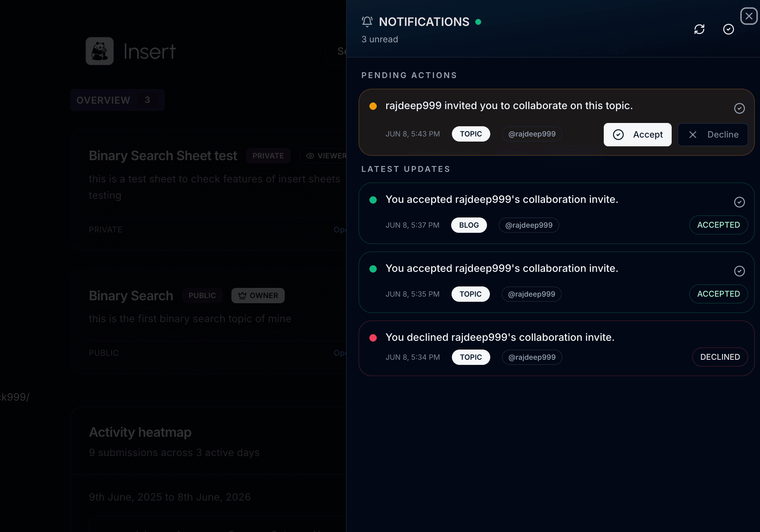Image resolution: width=760 pixels, height=532 pixels.
Task: Click the PUBLIC badge next to Binary Search
Action: pos(202,296)
